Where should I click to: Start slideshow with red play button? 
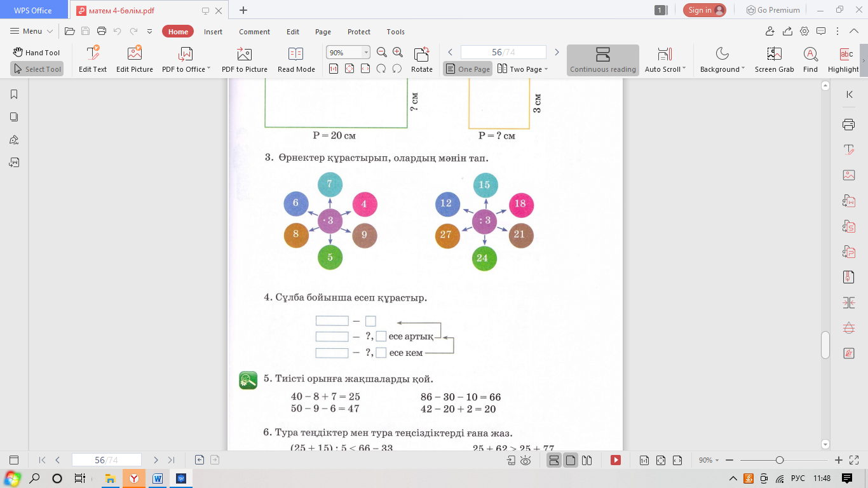[616, 460]
